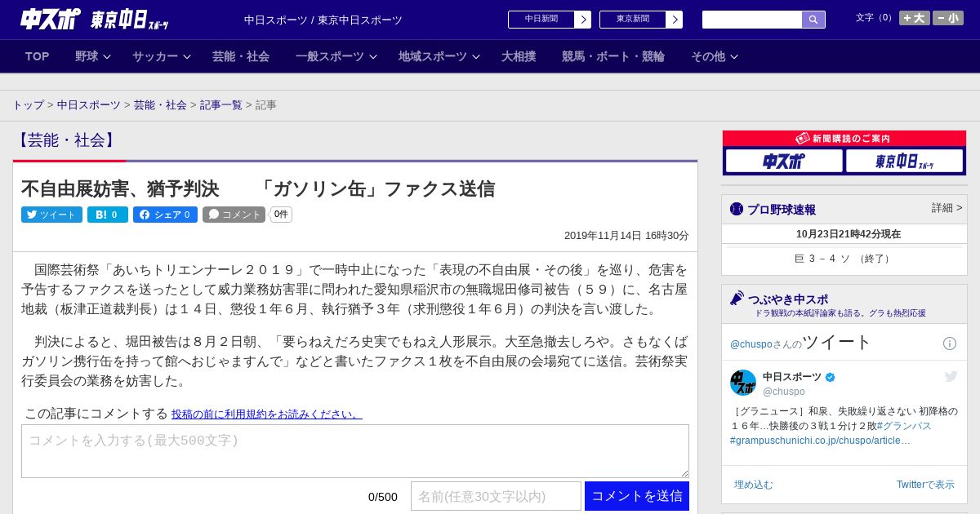Click 中スポ subscription banner button
This screenshot has width=980, height=514.
pyautogui.click(x=784, y=162)
